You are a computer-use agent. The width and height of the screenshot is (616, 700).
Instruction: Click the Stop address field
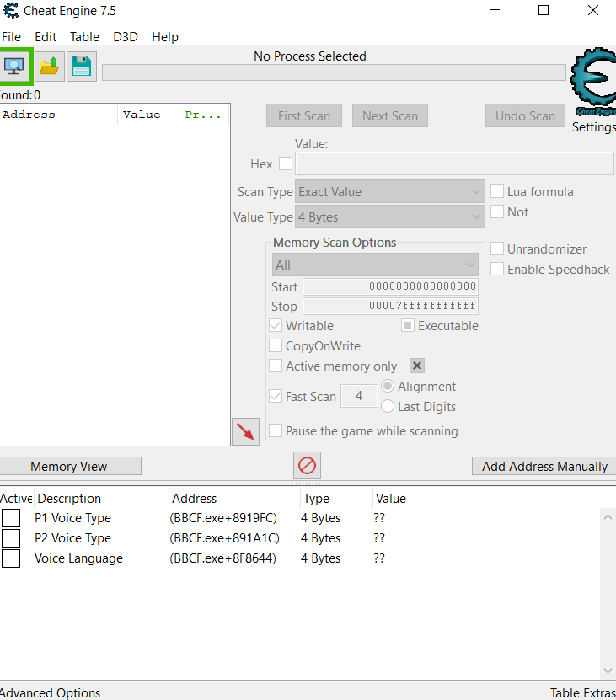click(390, 306)
